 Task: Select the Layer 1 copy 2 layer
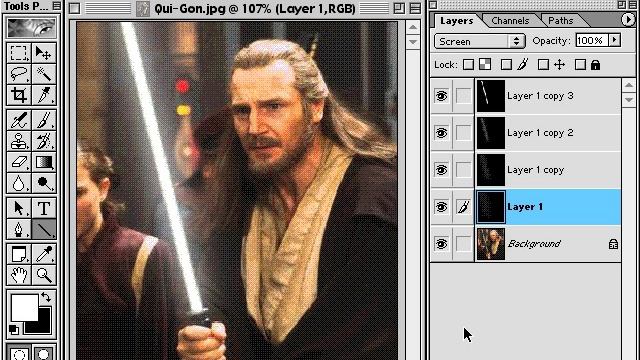point(548,133)
